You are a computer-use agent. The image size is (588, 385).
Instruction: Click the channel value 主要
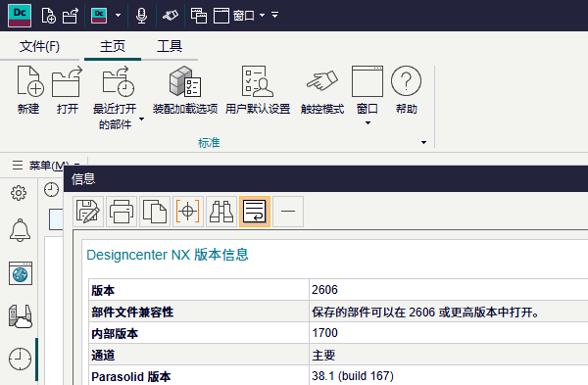click(x=323, y=355)
